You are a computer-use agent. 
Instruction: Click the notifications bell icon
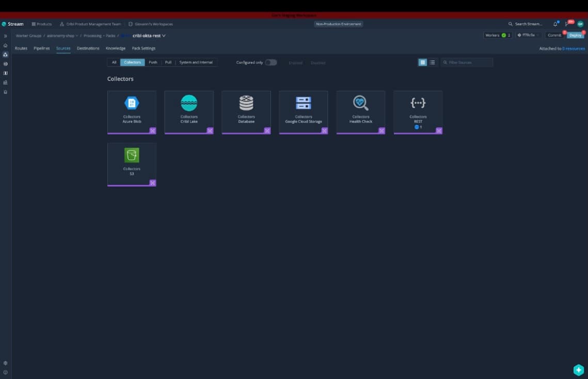pyautogui.click(x=555, y=24)
